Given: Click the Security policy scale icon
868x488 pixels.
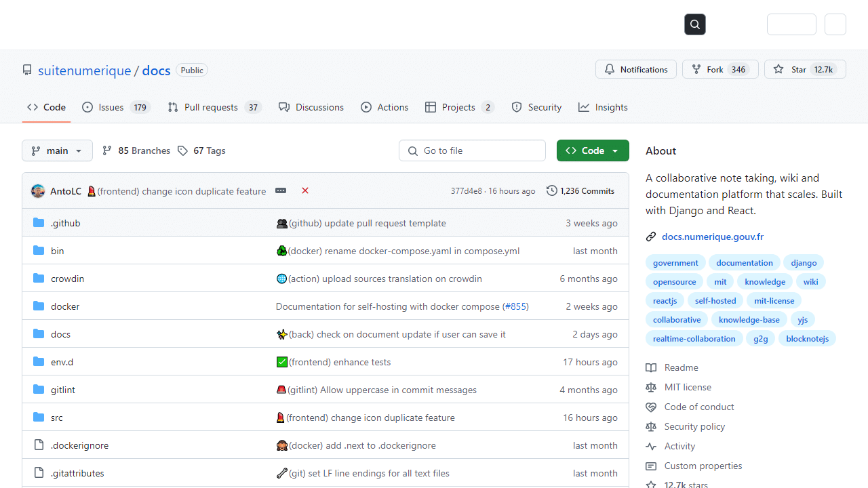Looking at the screenshot, I should tap(651, 426).
